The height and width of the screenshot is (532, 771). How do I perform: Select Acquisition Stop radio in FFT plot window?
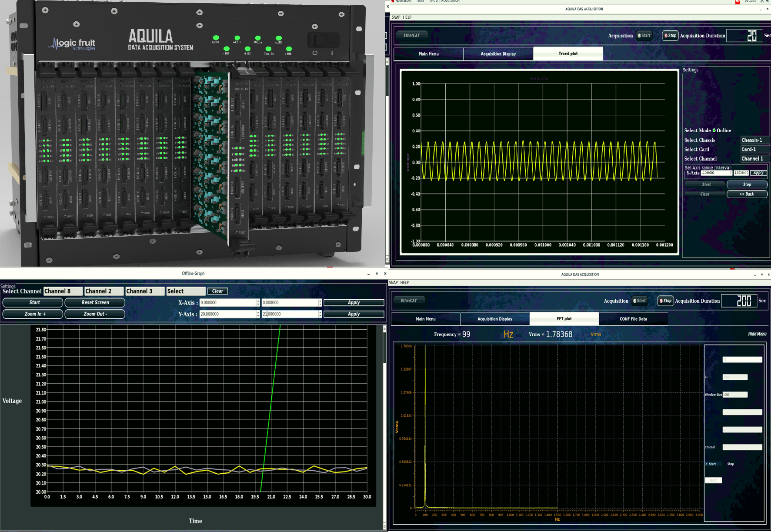665,301
